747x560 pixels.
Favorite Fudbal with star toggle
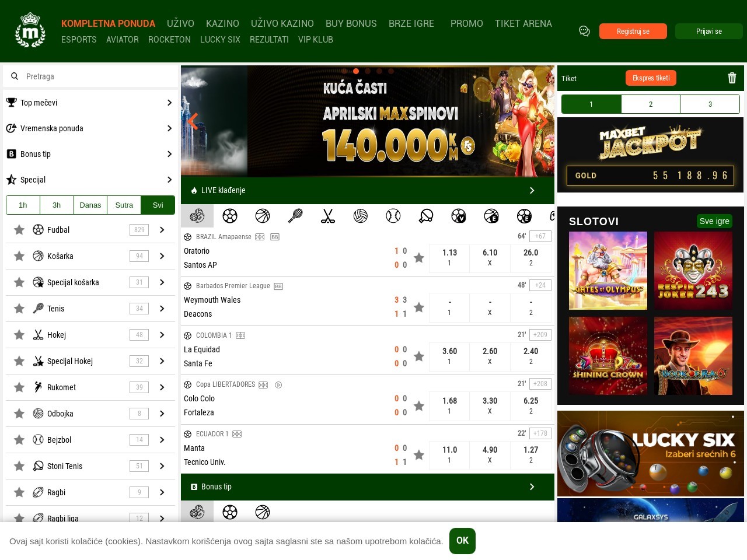19,230
